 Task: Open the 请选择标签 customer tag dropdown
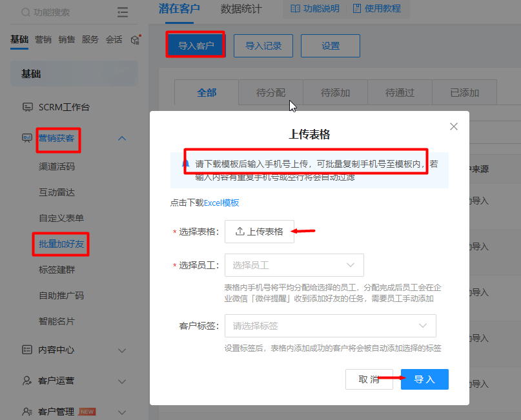(330, 326)
